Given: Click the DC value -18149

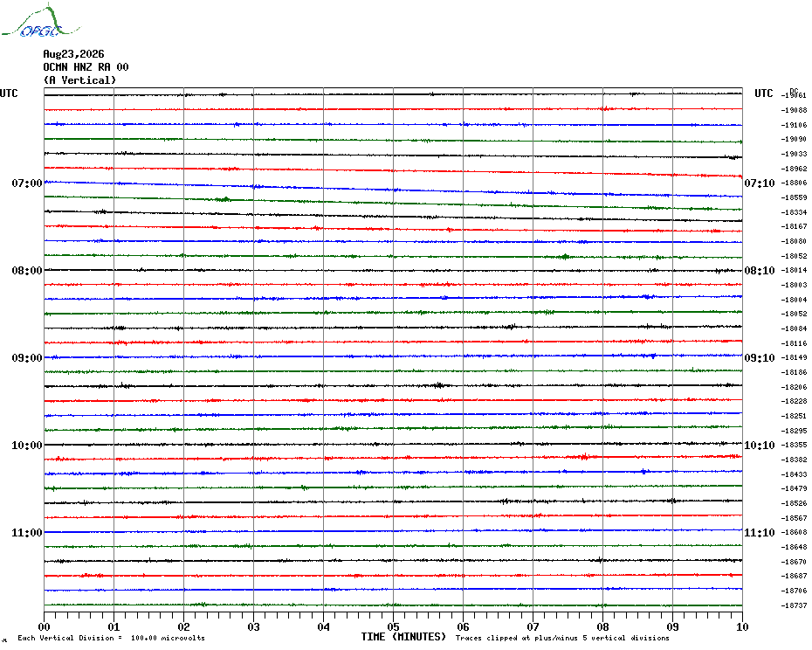Looking at the screenshot, I should [x=794, y=357].
